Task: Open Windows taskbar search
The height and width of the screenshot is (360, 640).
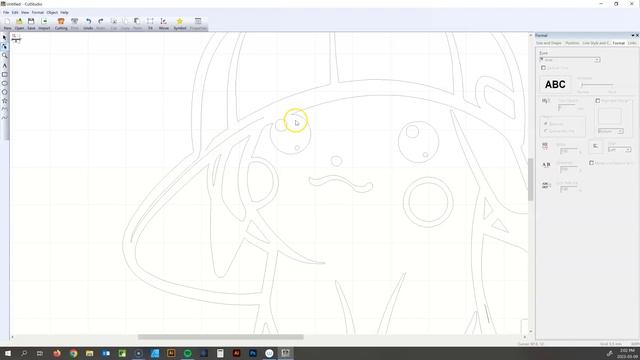Action: point(24,353)
